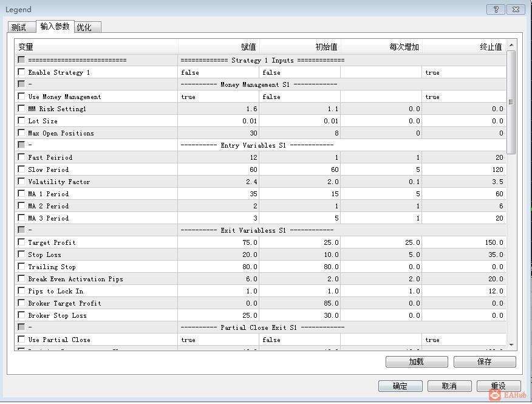The image size is (532, 404).
Task: Edit Trailing Stop value 80.0
Action: click(218, 267)
